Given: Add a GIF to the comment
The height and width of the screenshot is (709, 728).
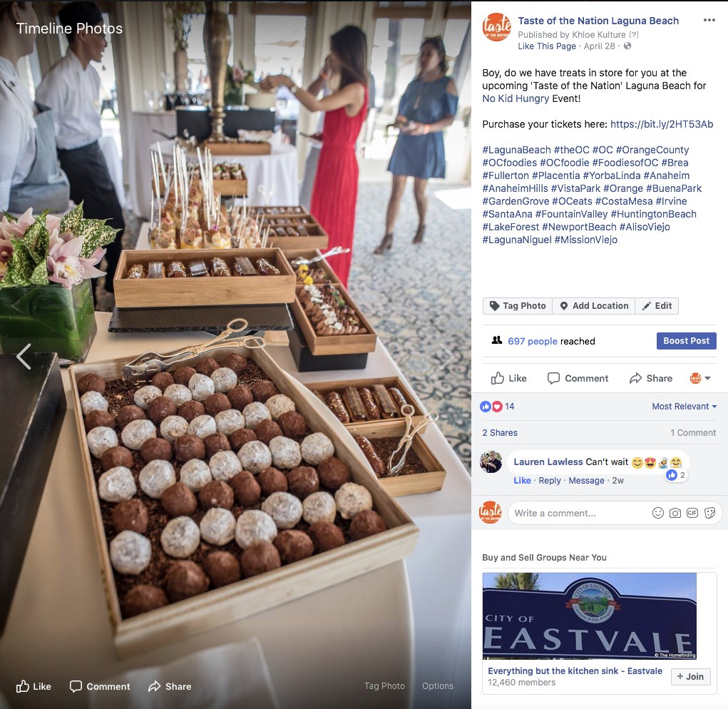Looking at the screenshot, I should 692,513.
